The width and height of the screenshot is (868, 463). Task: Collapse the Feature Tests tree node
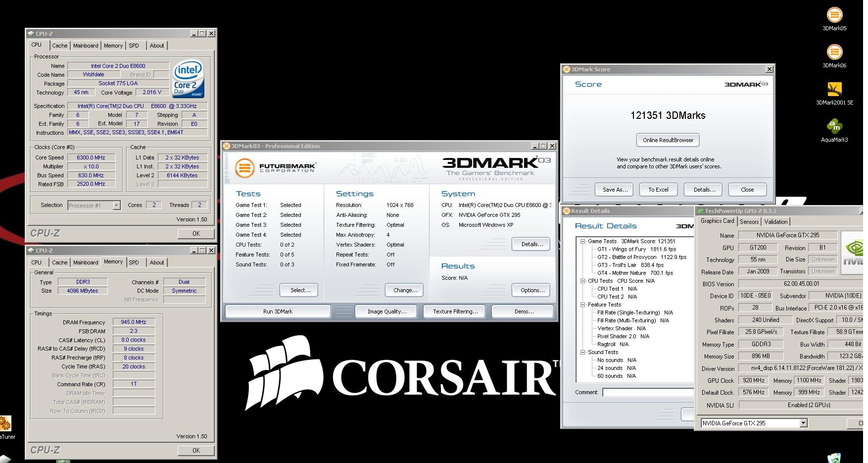pyautogui.click(x=582, y=305)
